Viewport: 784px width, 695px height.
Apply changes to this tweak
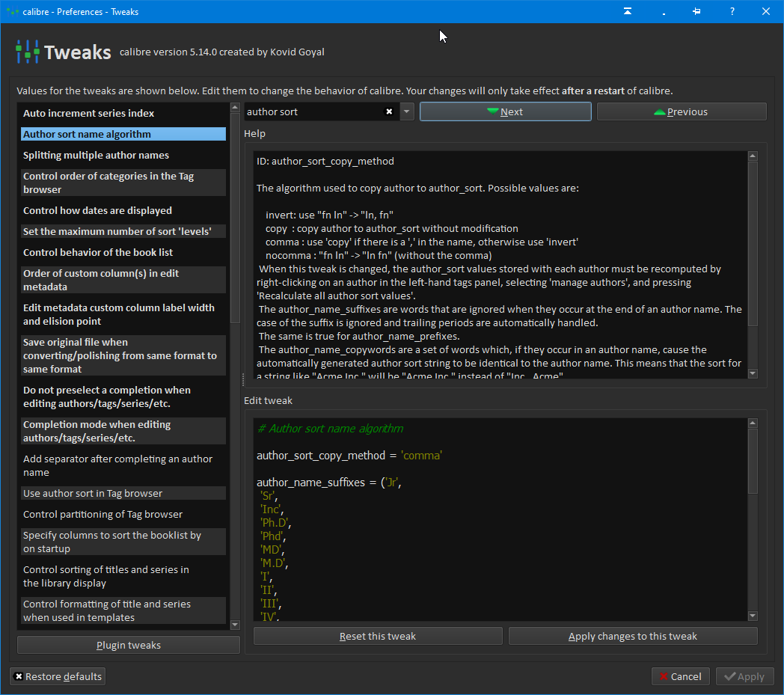632,636
